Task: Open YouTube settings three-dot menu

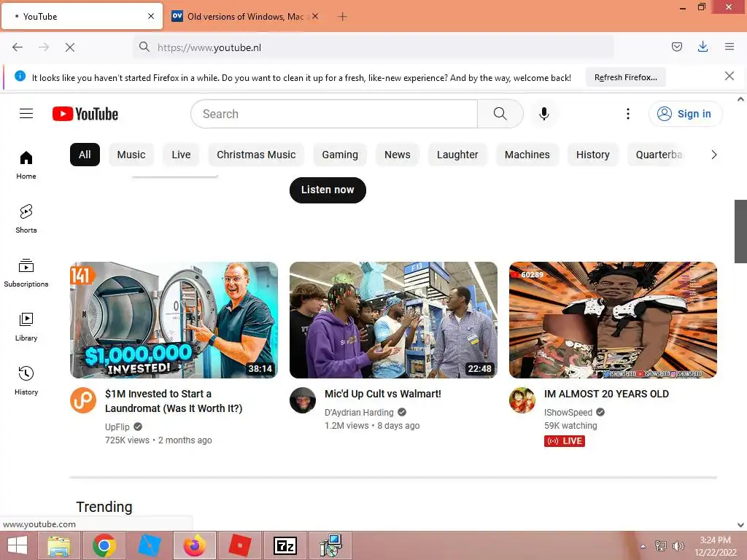Action: 628,114
